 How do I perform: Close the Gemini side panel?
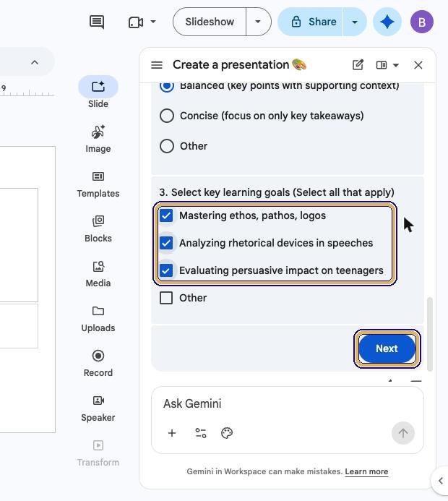(418, 65)
